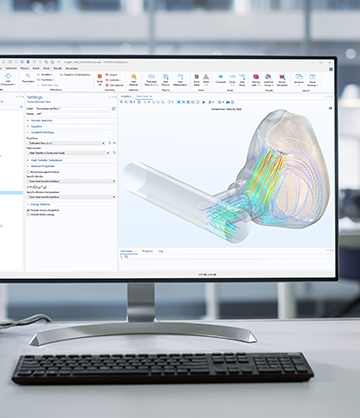The width and height of the screenshot is (360, 418).
Task: Check the Include kinetic energy box
Action: (x=28, y=215)
